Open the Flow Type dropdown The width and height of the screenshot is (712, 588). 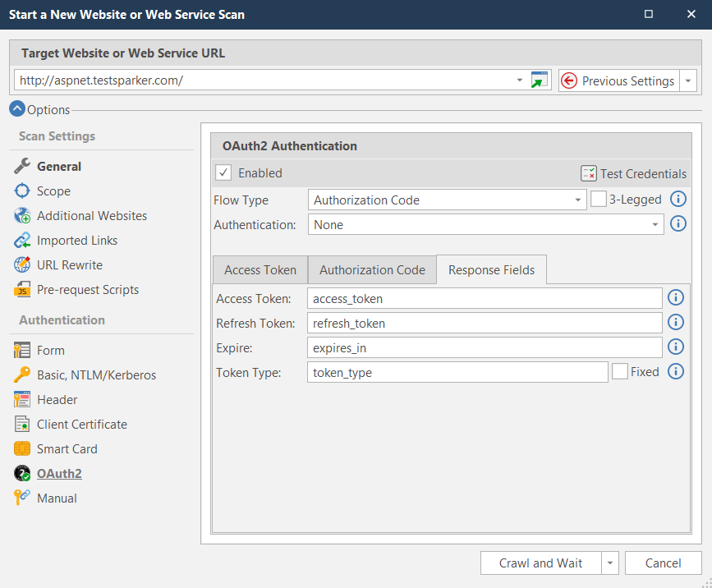tap(578, 200)
